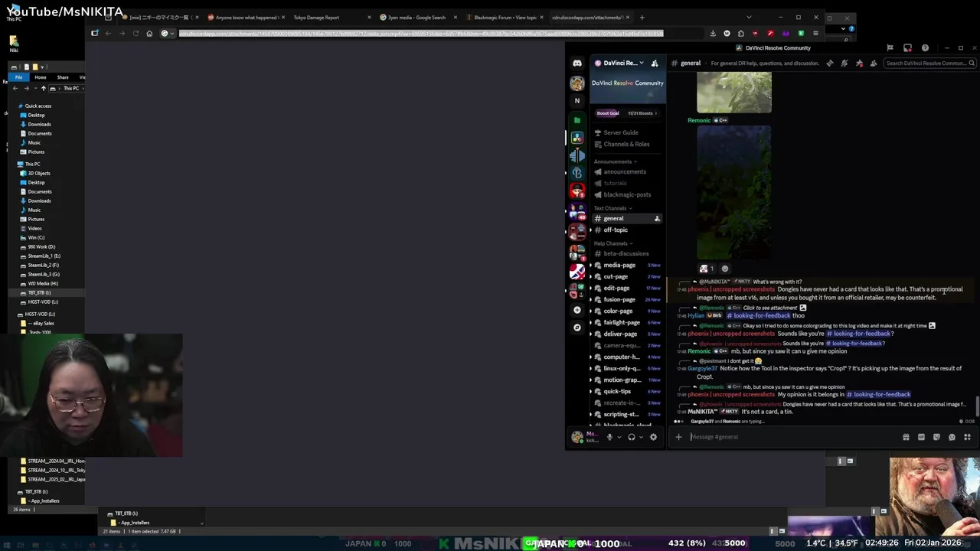This screenshot has height=551, width=980.
Task: Open DaVinci Resolve server name dropdown
Action: point(620,64)
